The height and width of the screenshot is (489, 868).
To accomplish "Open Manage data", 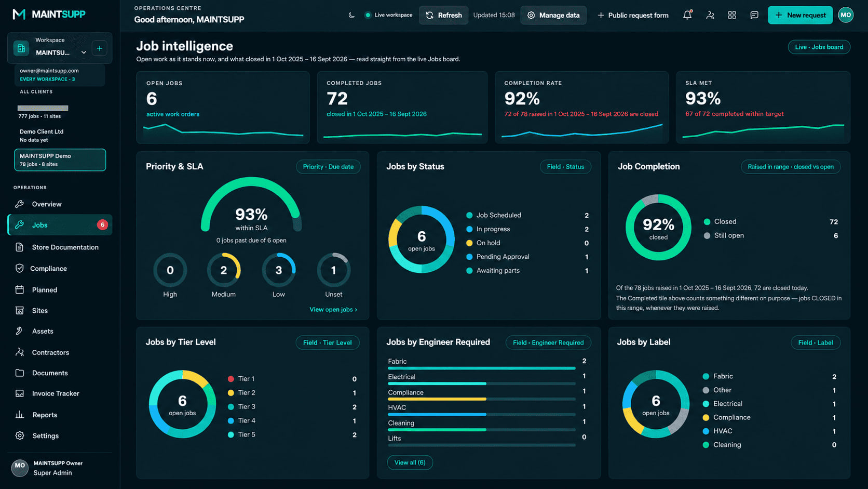I will pos(553,15).
